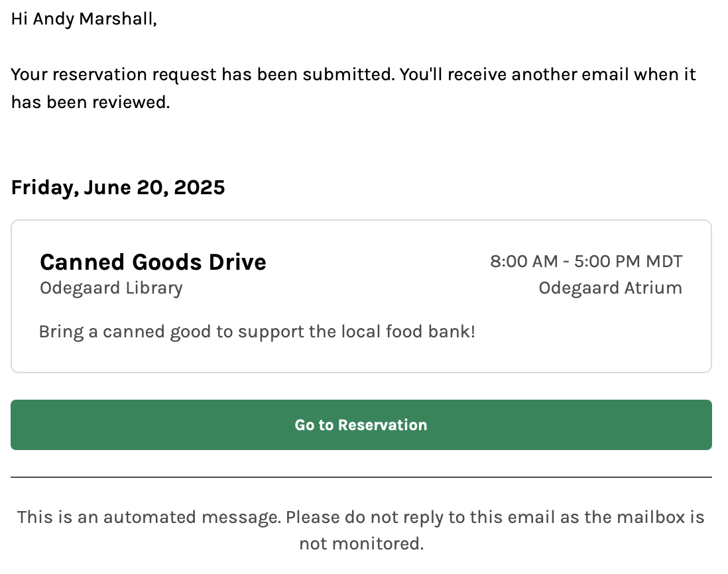The width and height of the screenshot is (728, 574).
Task: Select the Canned Goods Drive event title
Action: tap(152, 262)
